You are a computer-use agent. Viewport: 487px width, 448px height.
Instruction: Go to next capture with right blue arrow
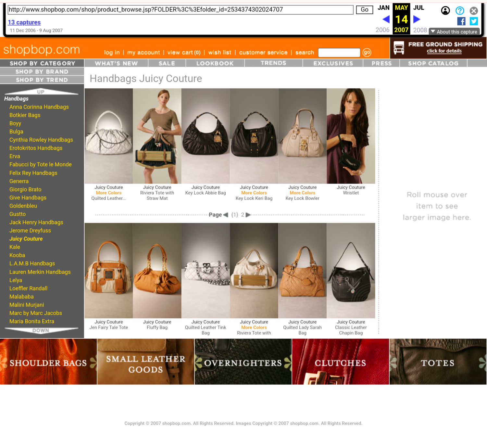point(417,19)
